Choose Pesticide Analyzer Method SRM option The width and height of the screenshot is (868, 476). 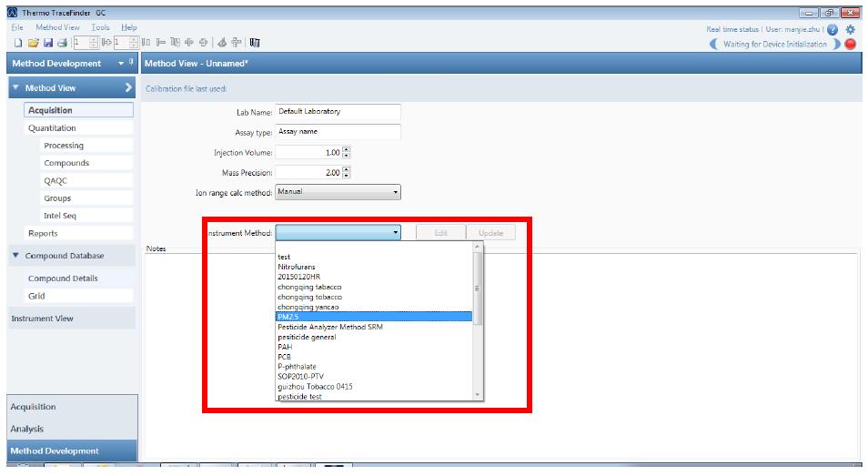(329, 327)
